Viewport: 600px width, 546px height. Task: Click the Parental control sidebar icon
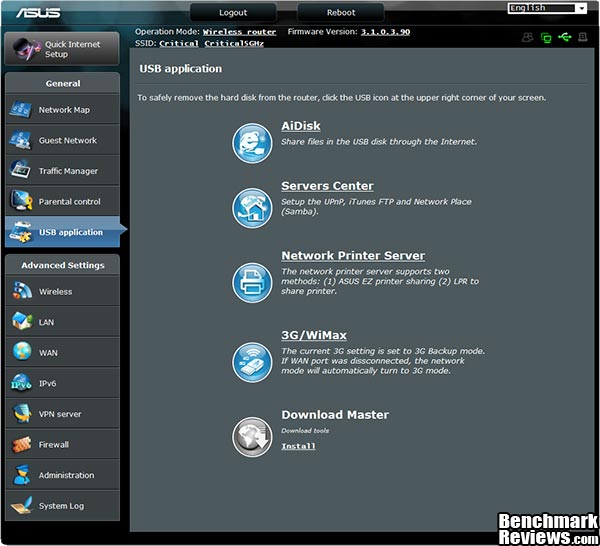pyautogui.click(x=21, y=201)
